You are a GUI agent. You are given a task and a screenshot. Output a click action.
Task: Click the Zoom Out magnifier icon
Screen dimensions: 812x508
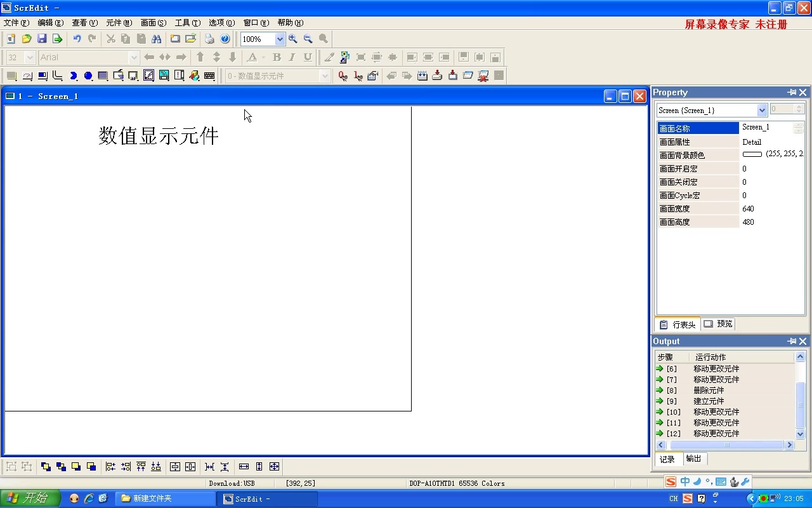[x=308, y=39]
